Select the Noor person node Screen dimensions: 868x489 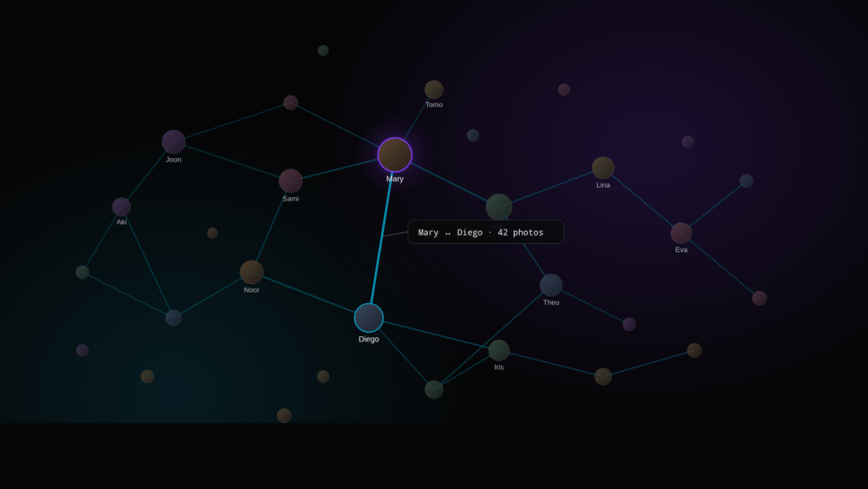click(252, 272)
